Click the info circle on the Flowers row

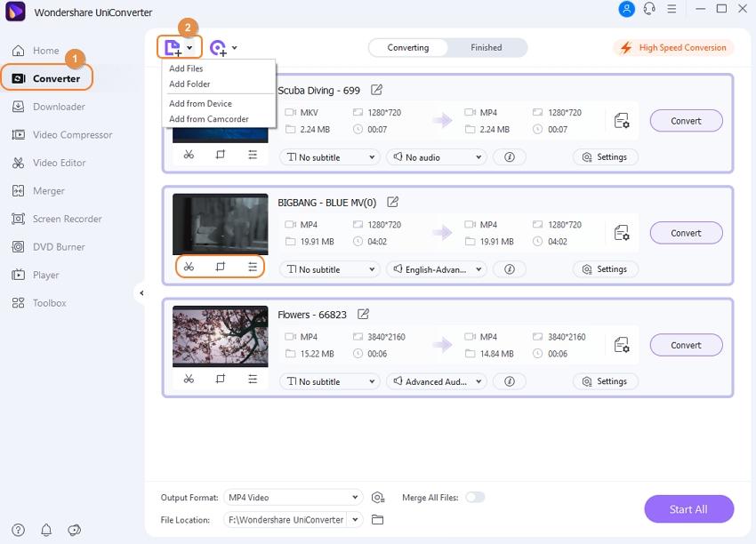tap(509, 380)
